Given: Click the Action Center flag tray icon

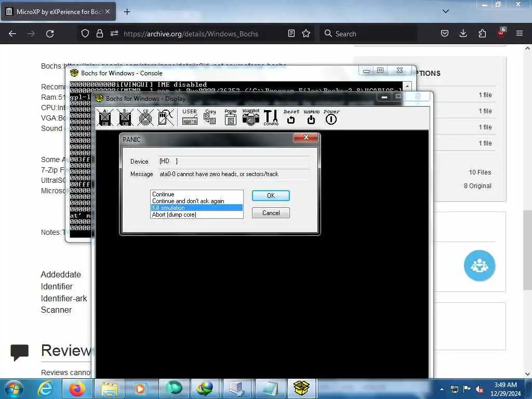Looking at the screenshot, I should [x=467, y=389].
